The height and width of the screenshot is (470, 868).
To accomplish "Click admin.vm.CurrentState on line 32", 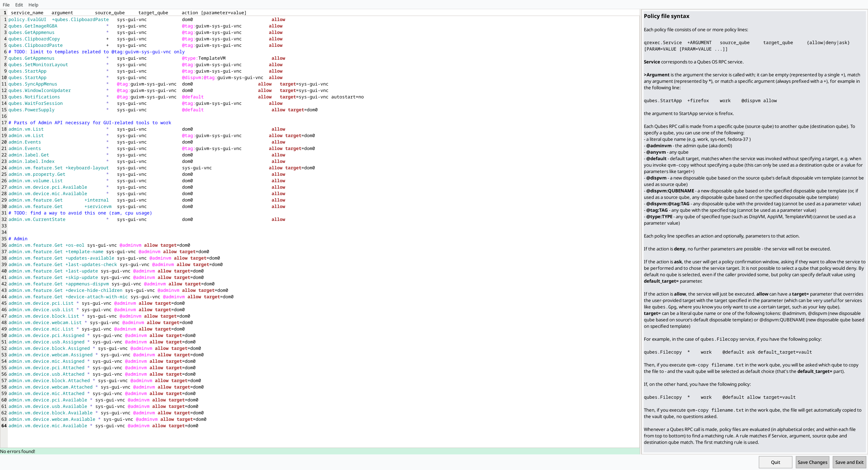I will click(37, 220).
